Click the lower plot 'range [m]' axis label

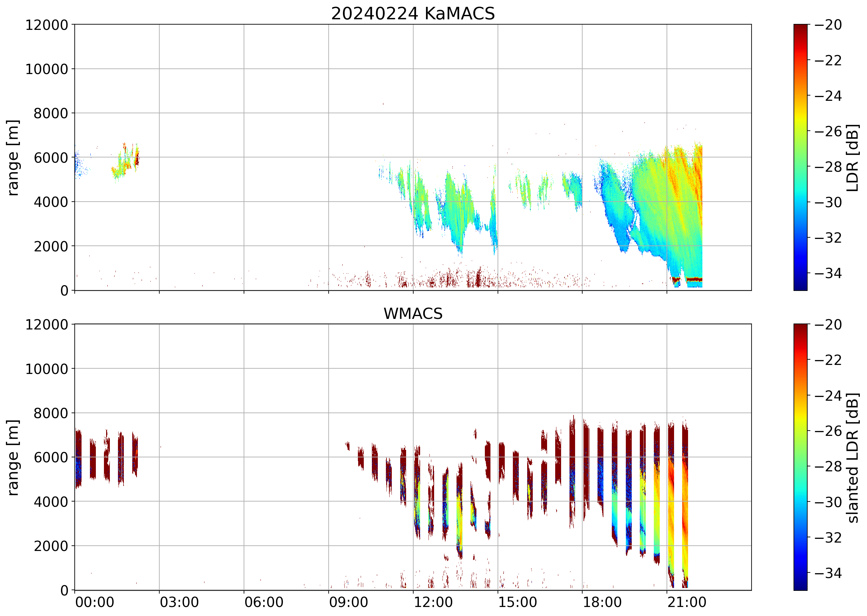coord(13,457)
